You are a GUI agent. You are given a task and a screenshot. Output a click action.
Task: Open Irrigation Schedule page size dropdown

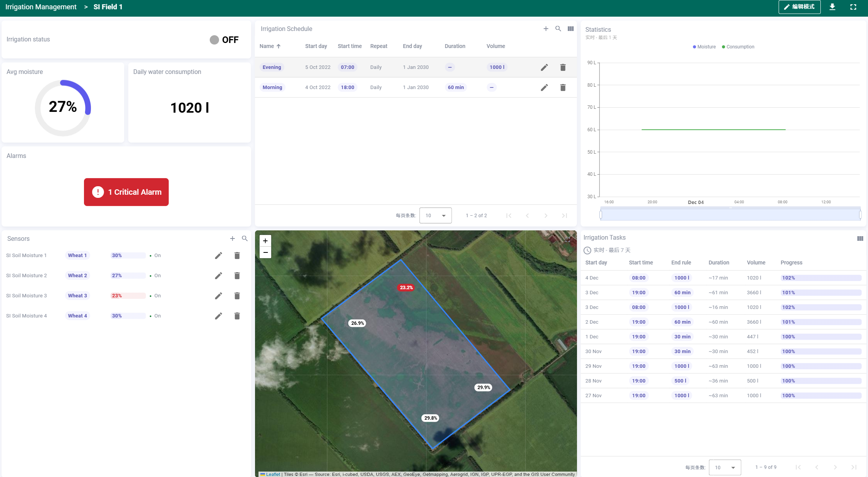[435, 216]
